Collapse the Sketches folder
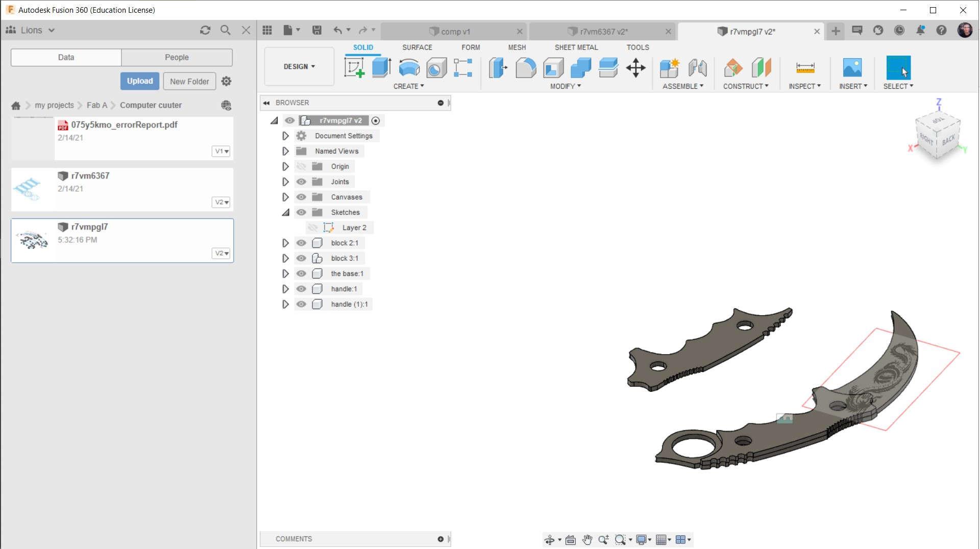This screenshot has height=549, width=980. point(285,212)
